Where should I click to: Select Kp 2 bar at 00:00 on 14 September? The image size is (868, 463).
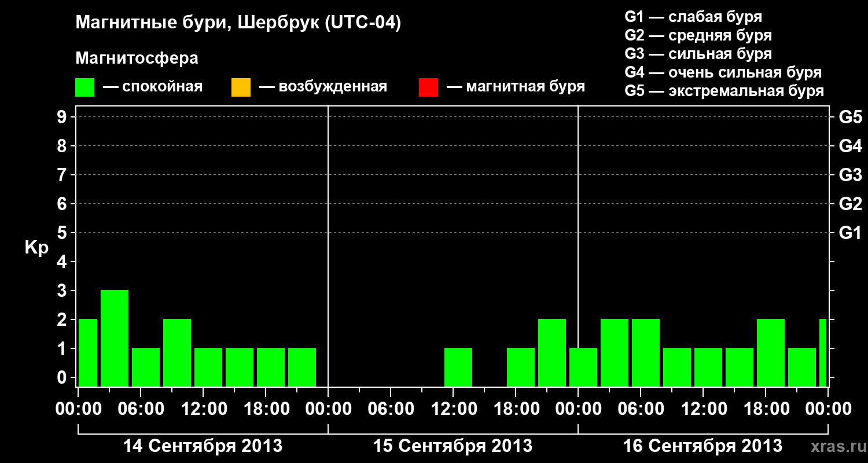(88, 352)
